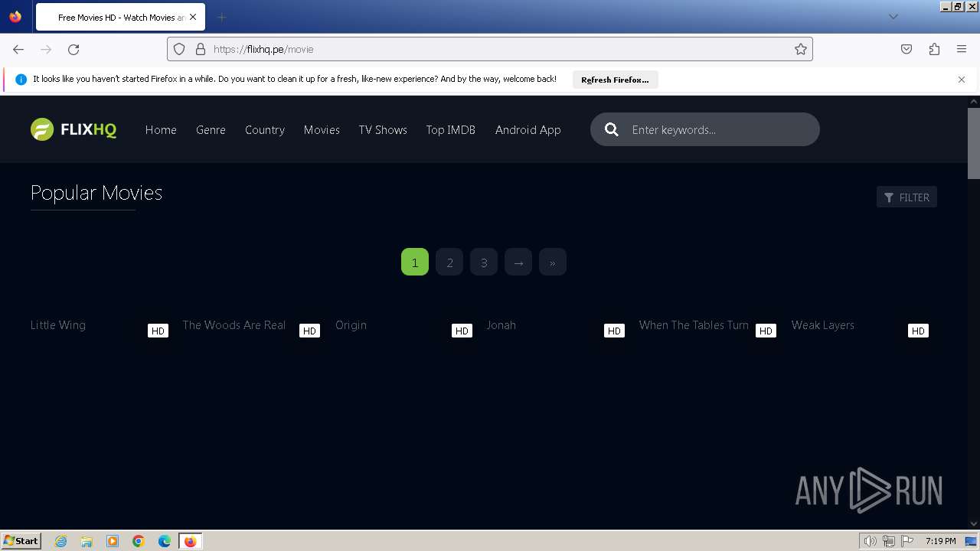Click the next page arrow
This screenshot has width=980, height=551.
pyautogui.click(x=518, y=262)
